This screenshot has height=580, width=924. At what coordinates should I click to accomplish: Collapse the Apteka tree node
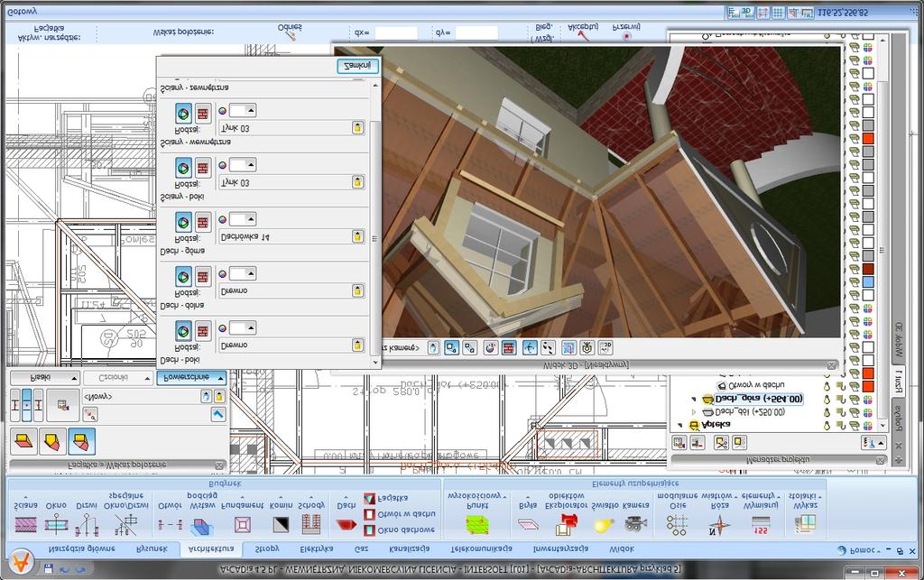click(x=680, y=425)
